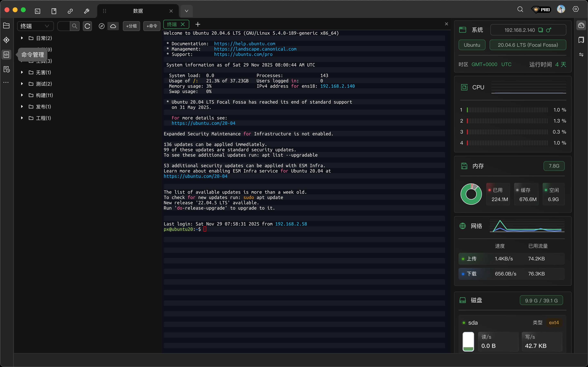Screen dimensions: 588x367
Task: Click the link chain icon in title bar
Action: click(x=70, y=11)
